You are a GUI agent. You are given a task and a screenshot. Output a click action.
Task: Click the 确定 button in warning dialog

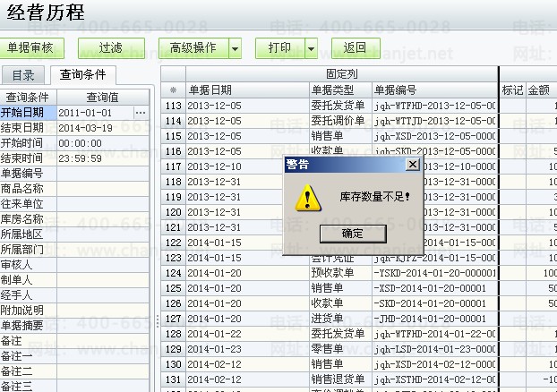(x=352, y=233)
